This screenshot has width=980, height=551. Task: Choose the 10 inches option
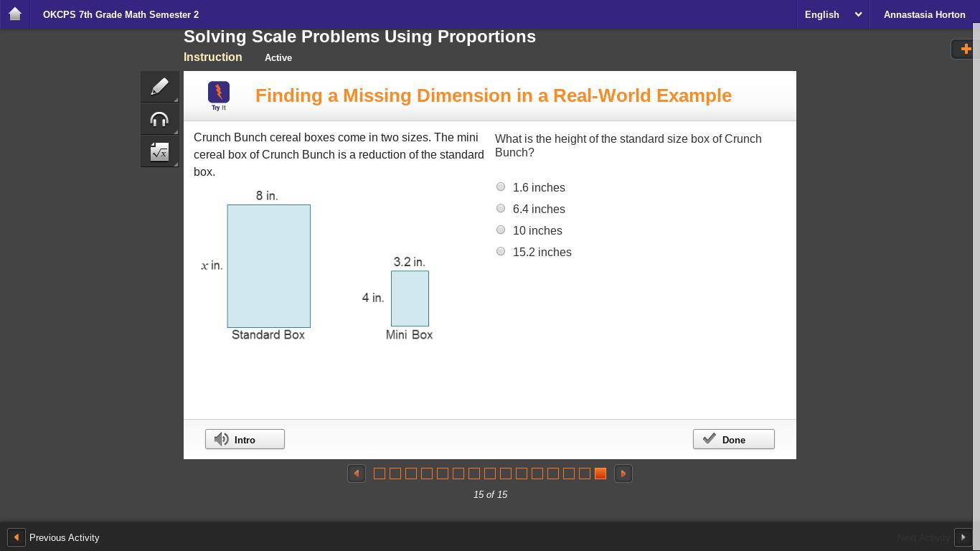click(501, 230)
